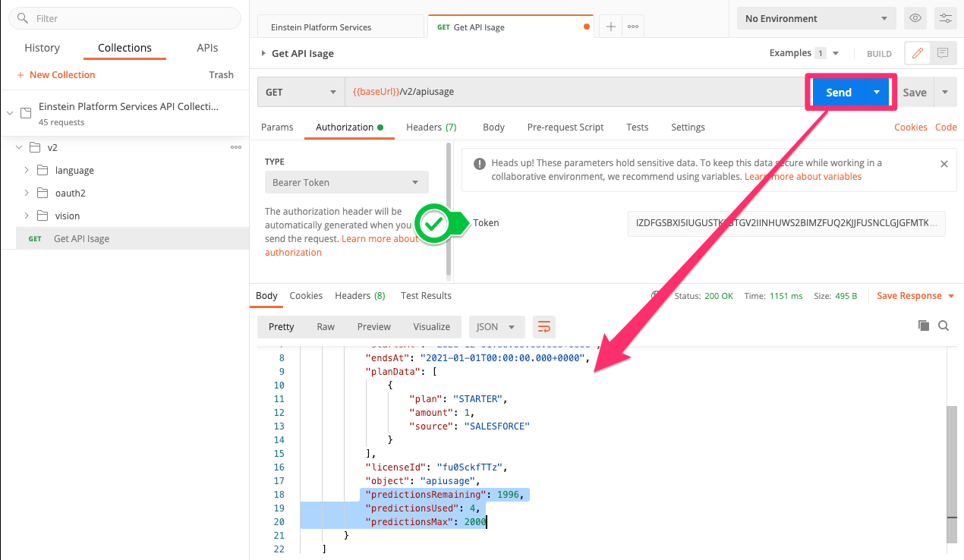964x560 pixels.
Task: Open the Examples dropdown
Action: [804, 53]
